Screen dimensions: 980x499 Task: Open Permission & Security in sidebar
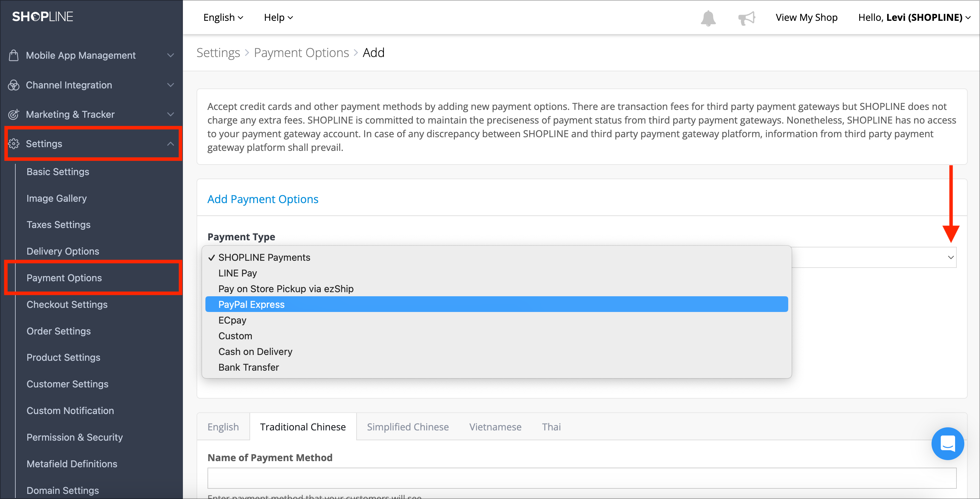tap(75, 437)
